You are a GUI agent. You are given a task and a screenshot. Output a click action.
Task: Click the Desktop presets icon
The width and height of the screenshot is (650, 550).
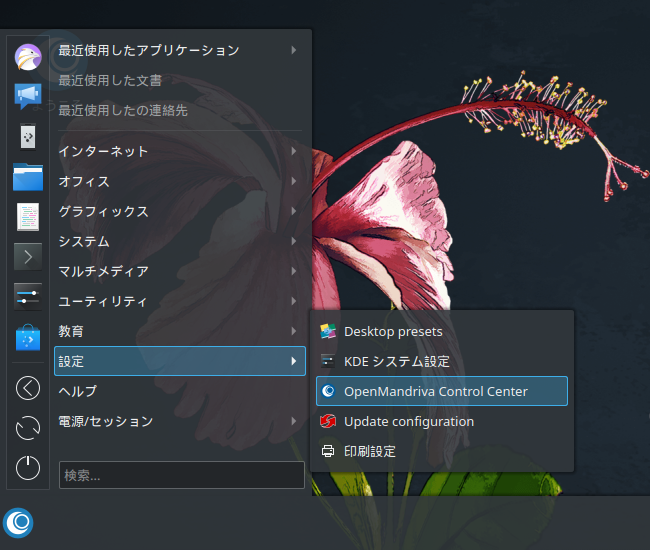click(x=328, y=332)
